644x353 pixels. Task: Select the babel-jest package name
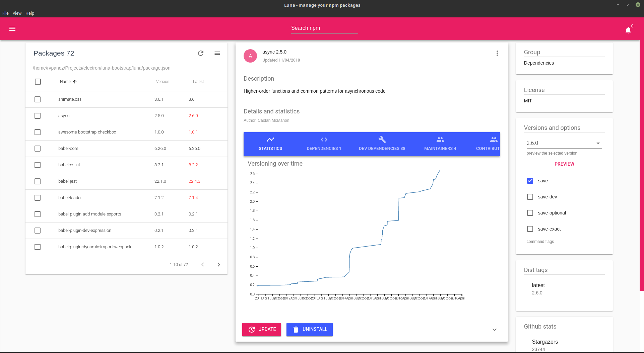click(x=67, y=181)
